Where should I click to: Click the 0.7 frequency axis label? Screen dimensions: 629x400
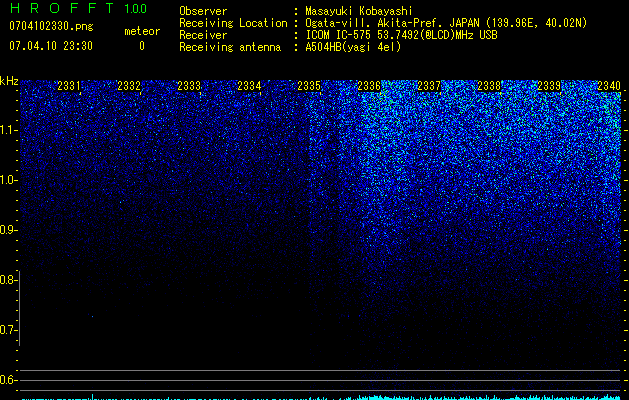[8, 330]
